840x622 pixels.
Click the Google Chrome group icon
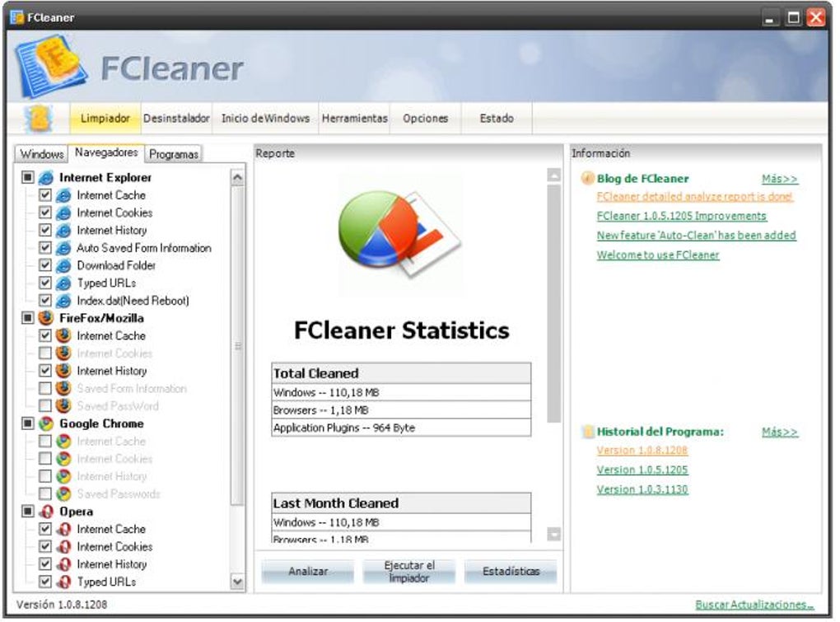(x=47, y=423)
